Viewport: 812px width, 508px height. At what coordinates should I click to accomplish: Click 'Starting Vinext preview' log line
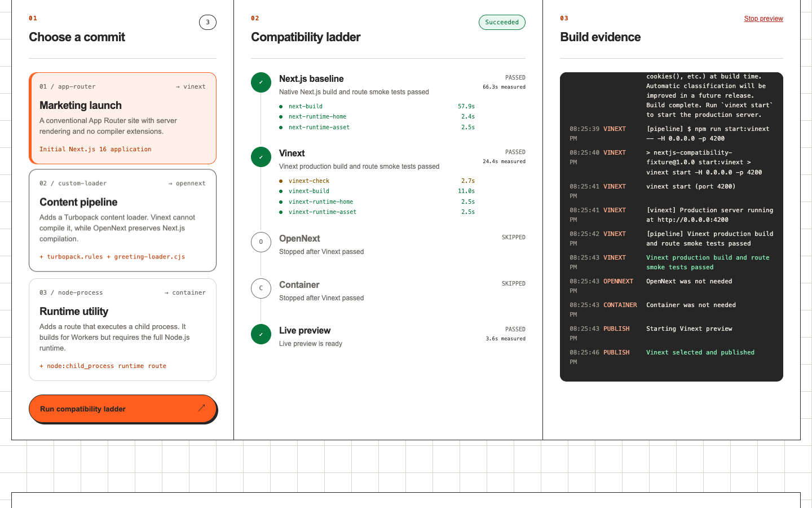[689, 329]
